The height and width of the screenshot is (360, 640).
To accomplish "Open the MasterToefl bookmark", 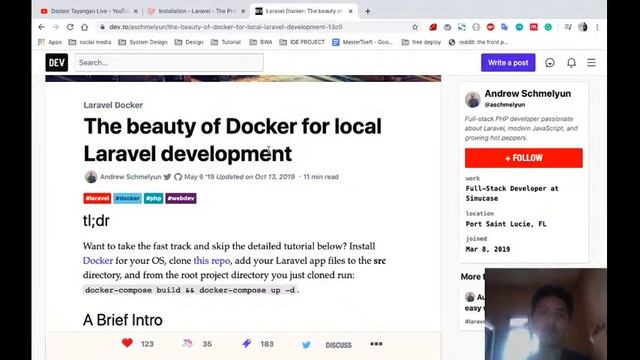I will 362,42.
